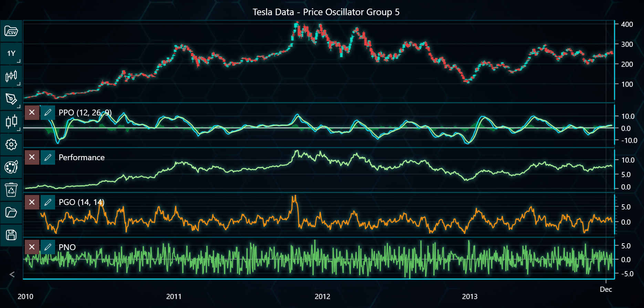644x308 pixels.
Task: Click the open folder icon
Action: [11, 213]
